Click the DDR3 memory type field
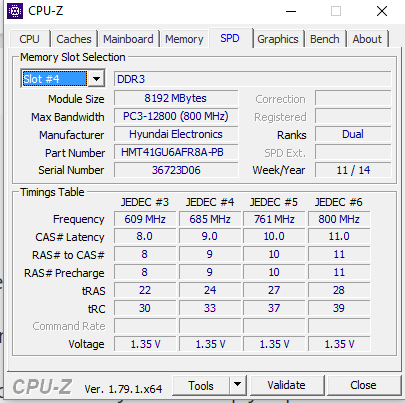405x403 pixels. (252, 79)
